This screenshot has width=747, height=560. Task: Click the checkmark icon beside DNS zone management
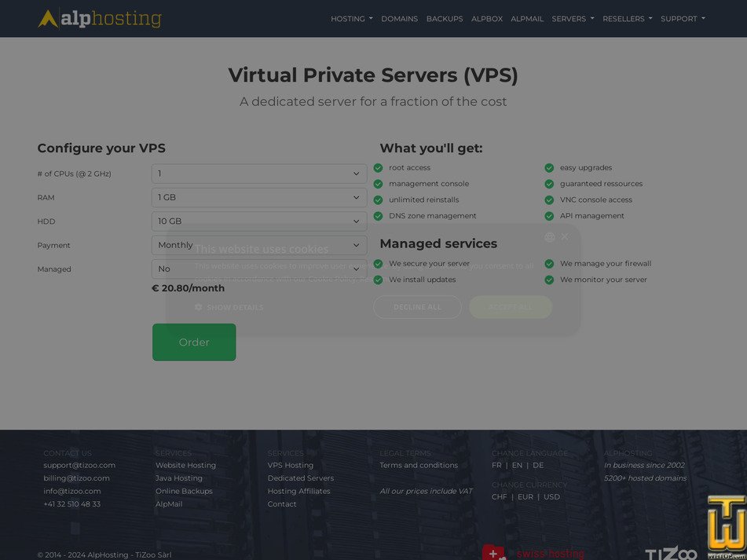pyautogui.click(x=379, y=216)
